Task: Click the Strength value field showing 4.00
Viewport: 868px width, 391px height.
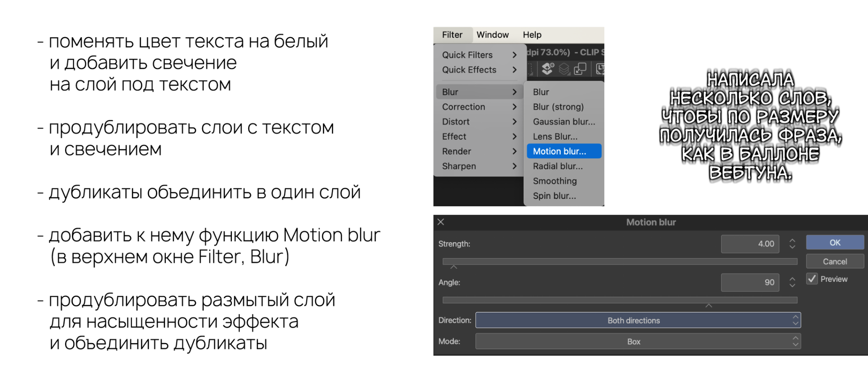Action: pyautogui.click(x=750, y=244)
